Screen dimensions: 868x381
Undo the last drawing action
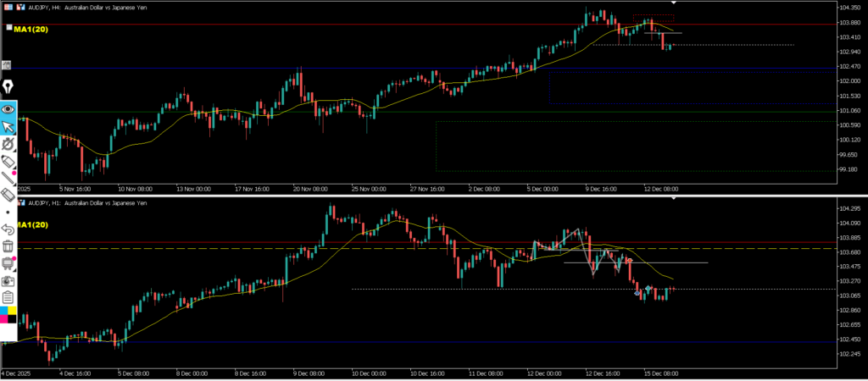pyautogui.click(x=8, y=229)
